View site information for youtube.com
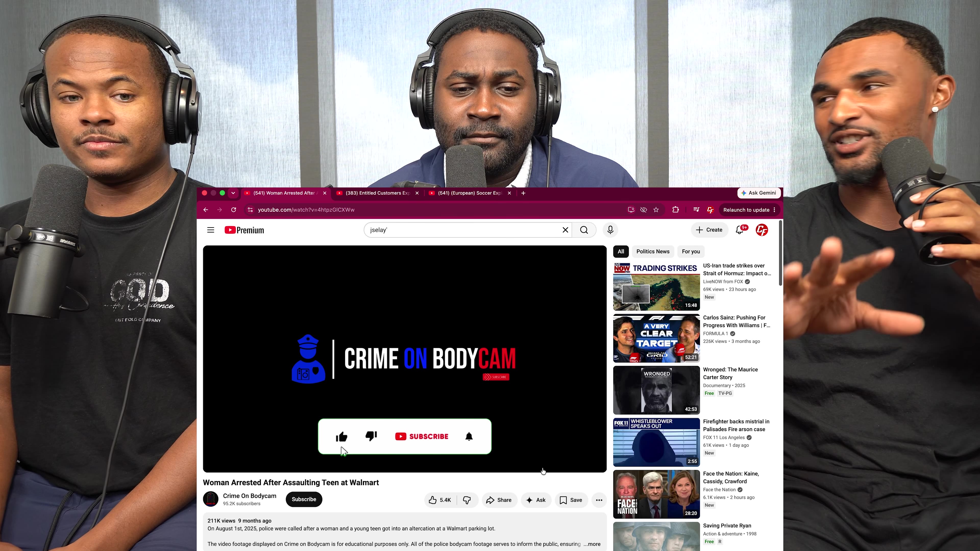Viewport: 980px width, 551px height. [x=250, y=210]
